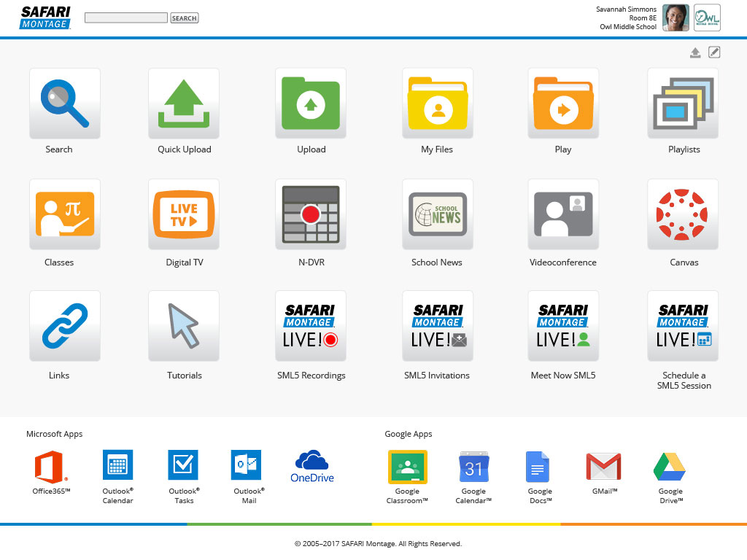This screenshot has height=560, width=747.
Task: Launch Quick Upload
Action: (184, 104)
